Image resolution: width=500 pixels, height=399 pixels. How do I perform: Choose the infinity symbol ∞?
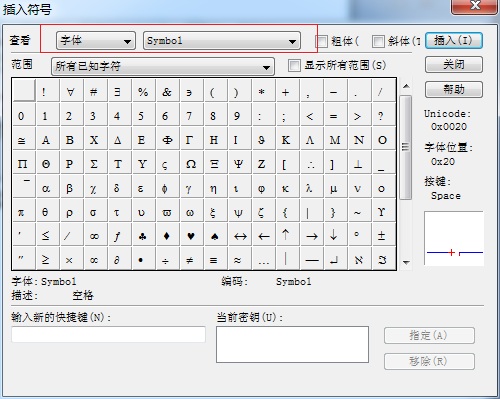click(x=94, y=236)
